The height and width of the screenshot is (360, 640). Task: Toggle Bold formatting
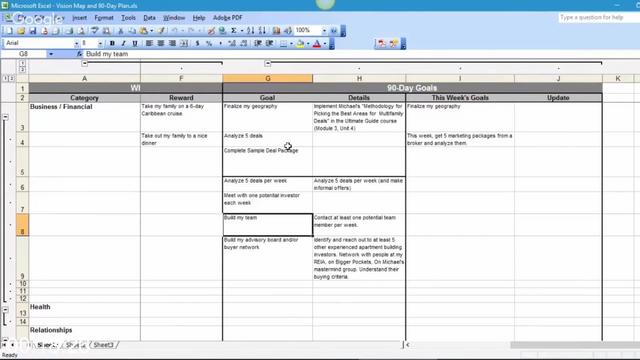(112, 43)
